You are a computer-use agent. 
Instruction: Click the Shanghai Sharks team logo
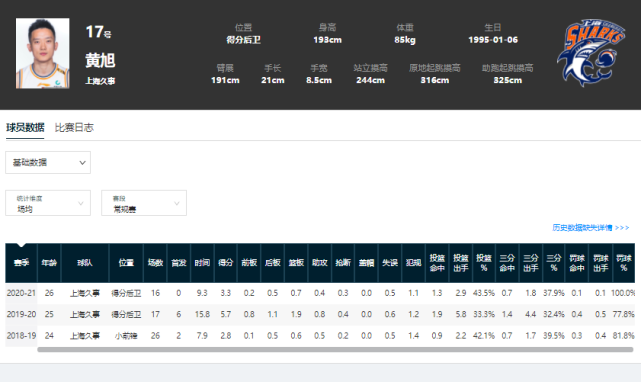pyautogui.click(x=591, y=53)
